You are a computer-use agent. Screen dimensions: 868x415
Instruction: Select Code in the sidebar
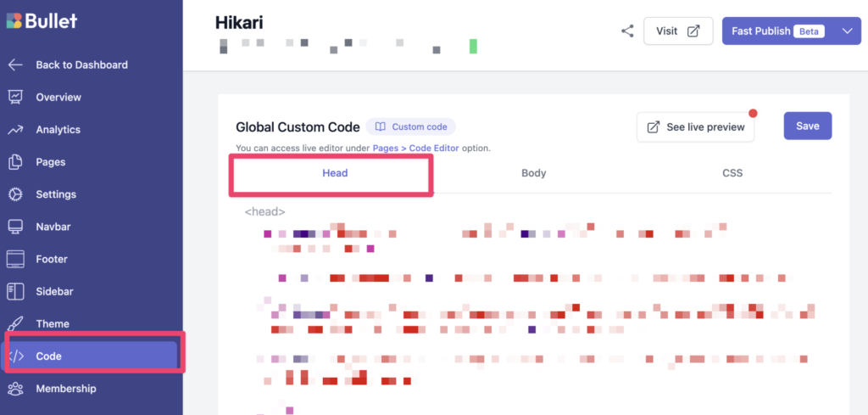pyautogui.click(x=90, y=356)
